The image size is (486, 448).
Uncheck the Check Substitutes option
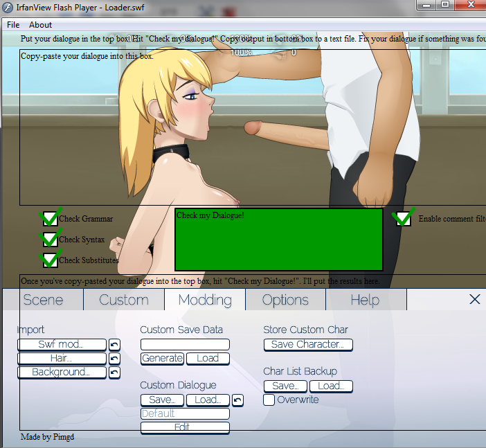click(50, 260)
